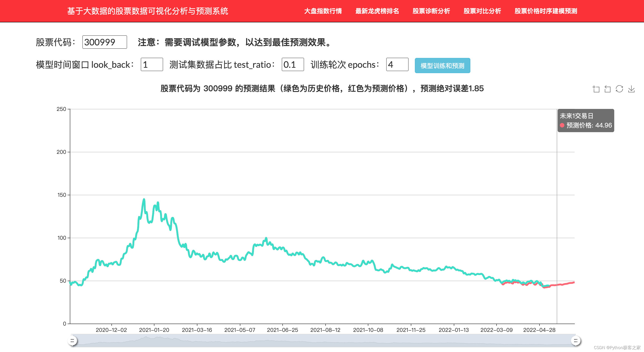Click the zoom reset (back) icon
This screenshot has width=644, height=352.
608,89
